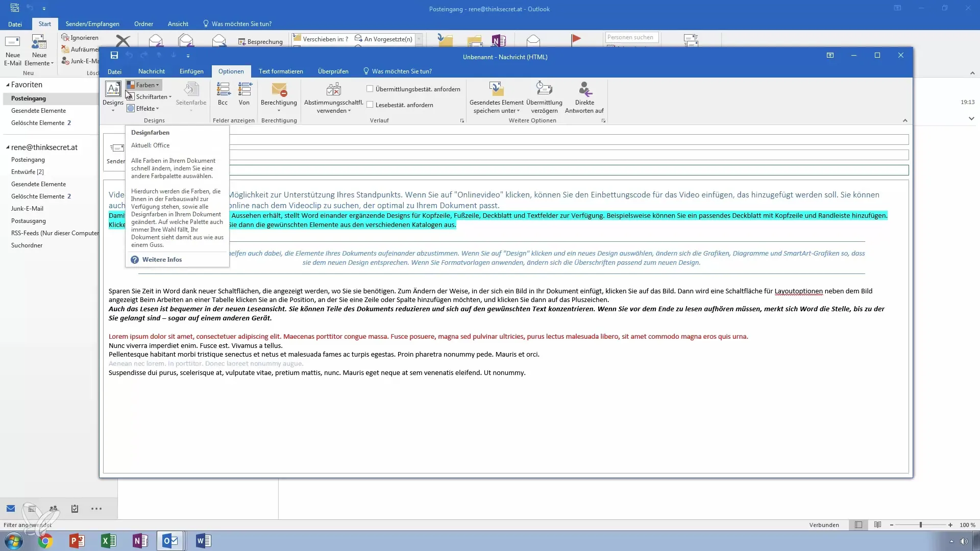
Task: Click Weitere Infos in Designfarben tooltip
Action: [x=162, y=260]
